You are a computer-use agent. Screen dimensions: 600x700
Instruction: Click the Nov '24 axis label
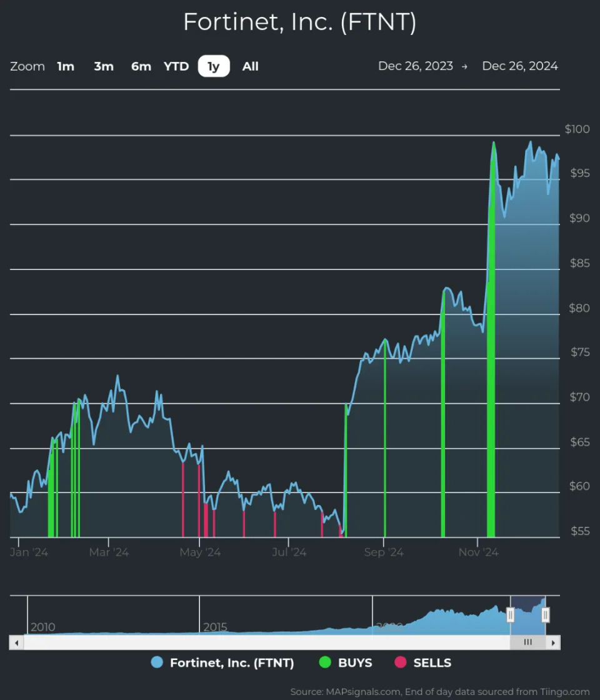point(479,552)
